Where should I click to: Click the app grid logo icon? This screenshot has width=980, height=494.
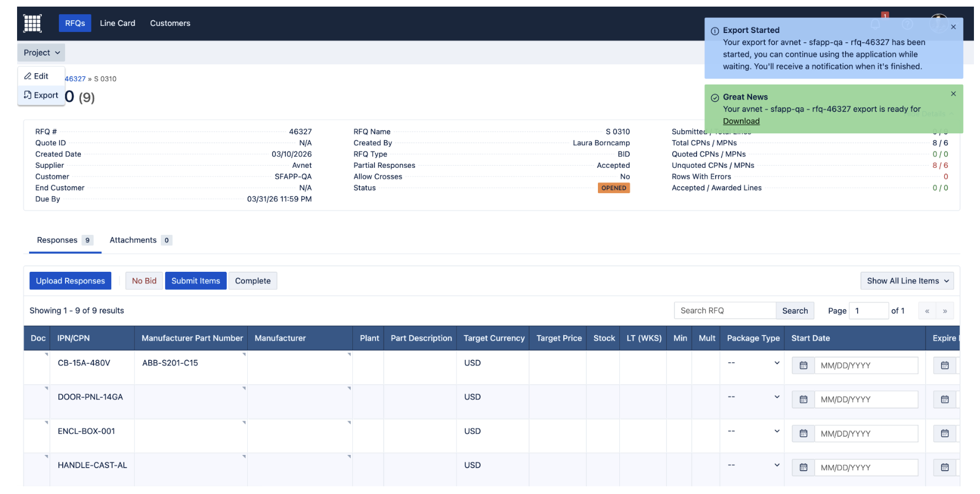[x=32, y=23]
